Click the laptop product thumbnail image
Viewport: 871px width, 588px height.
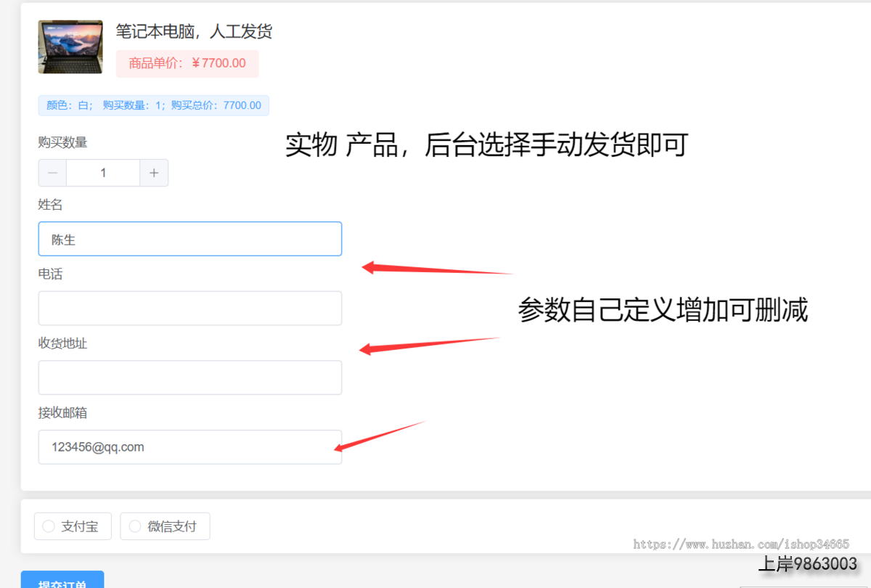click(x=60, y=47)
